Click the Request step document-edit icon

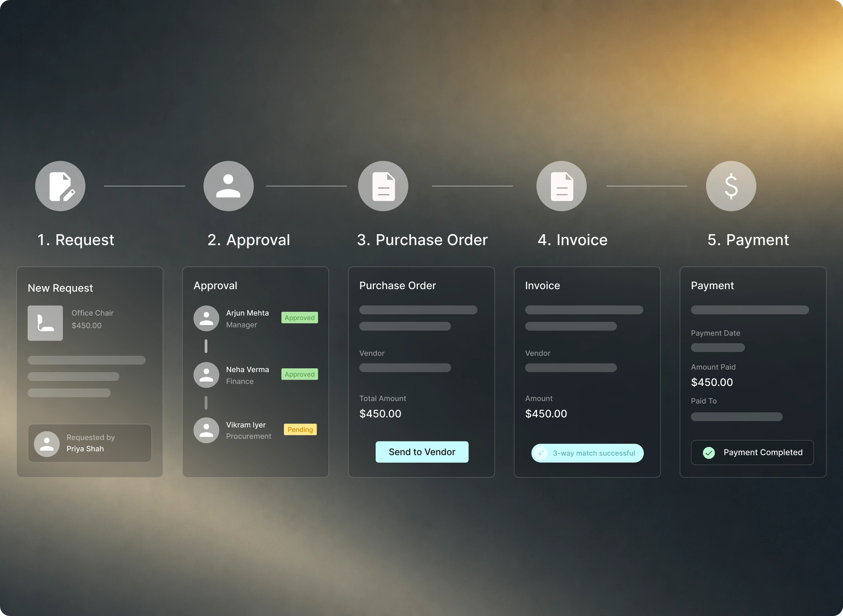click(60, 186)
